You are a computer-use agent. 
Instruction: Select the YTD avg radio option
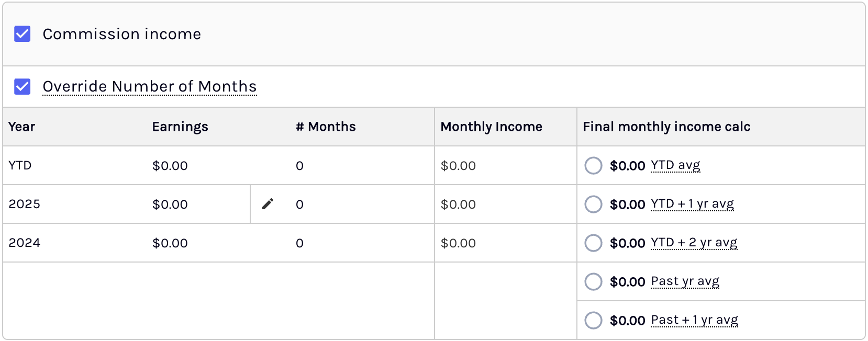pyautogui.click(x=593, y=165)
